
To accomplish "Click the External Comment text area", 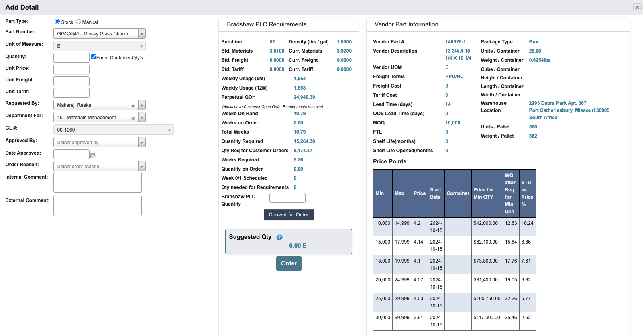I will 98,206.
